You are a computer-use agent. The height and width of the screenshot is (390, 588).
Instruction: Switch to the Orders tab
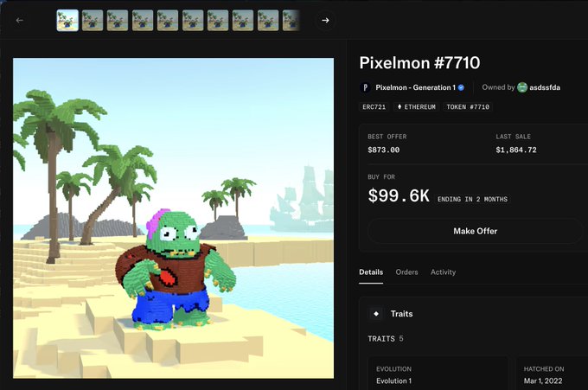406,272
